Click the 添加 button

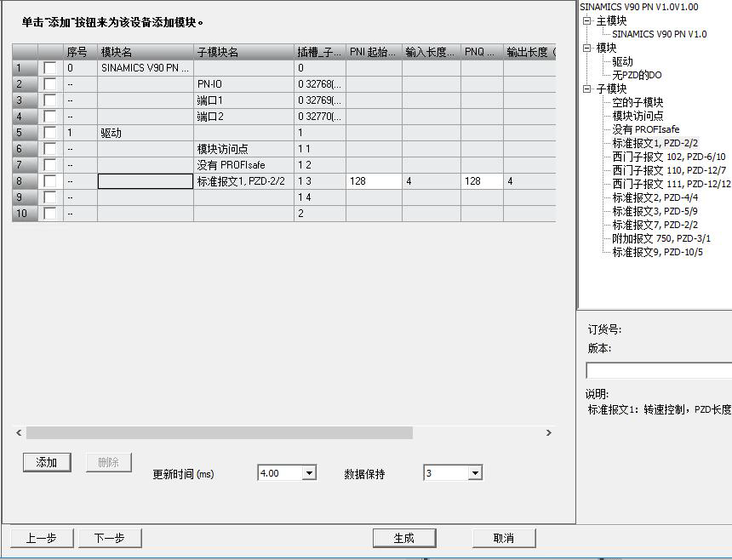pos(47,462)
